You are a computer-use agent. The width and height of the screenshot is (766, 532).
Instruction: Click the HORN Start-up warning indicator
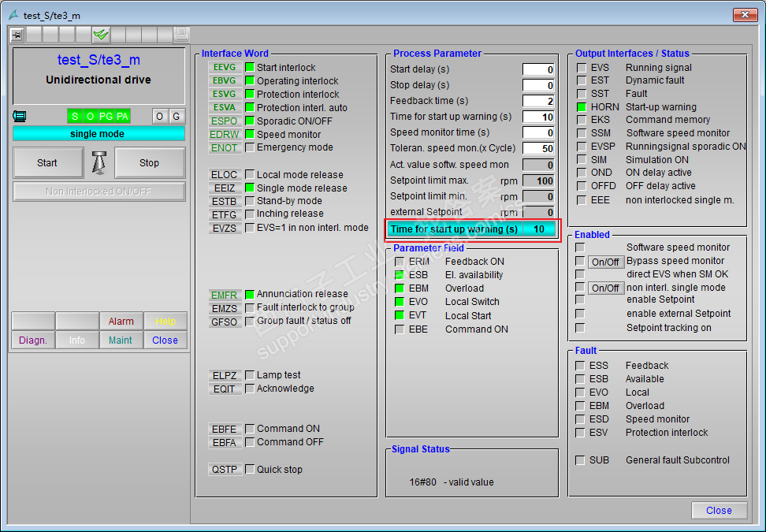click(x=582, y=107)
